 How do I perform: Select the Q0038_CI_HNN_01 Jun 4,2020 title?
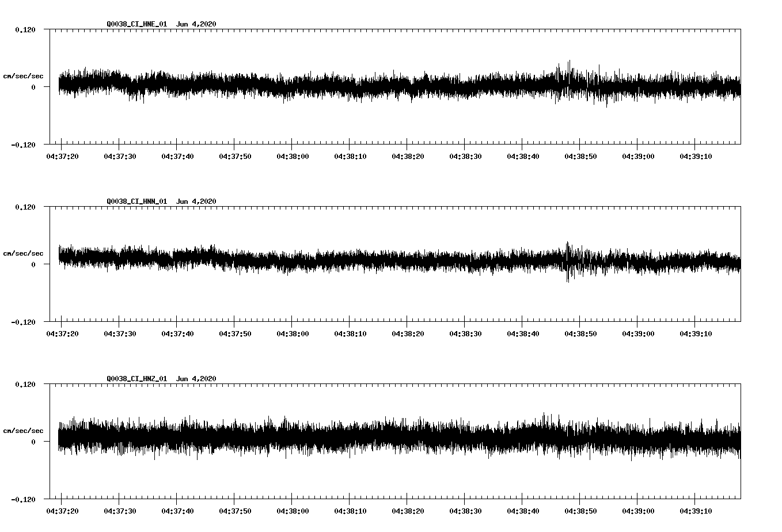161,201
